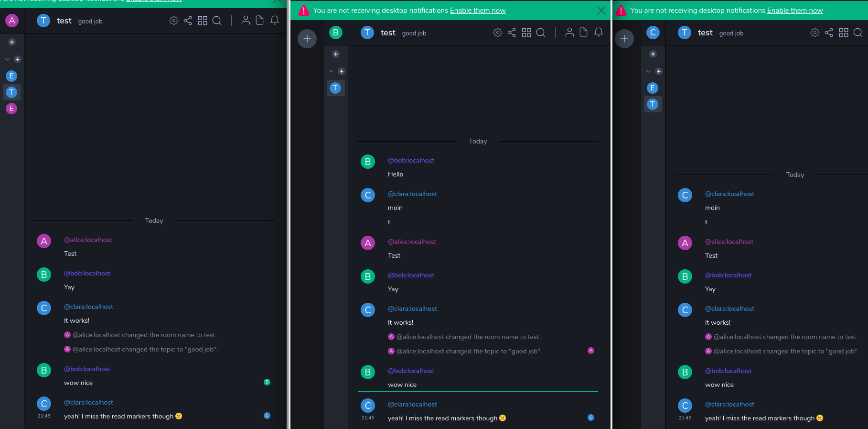Open the files icon in Alice's client
The image size is (868, 429).
point(260,21)
